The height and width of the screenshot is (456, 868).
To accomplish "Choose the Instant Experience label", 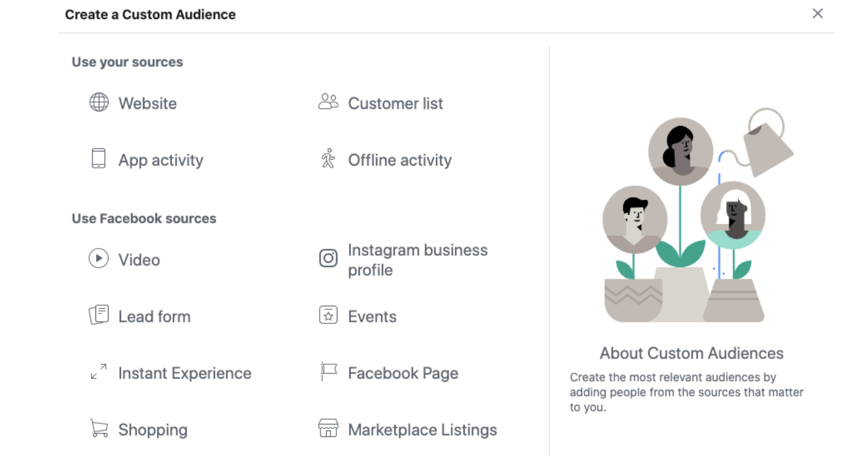I will click(184, 373).
